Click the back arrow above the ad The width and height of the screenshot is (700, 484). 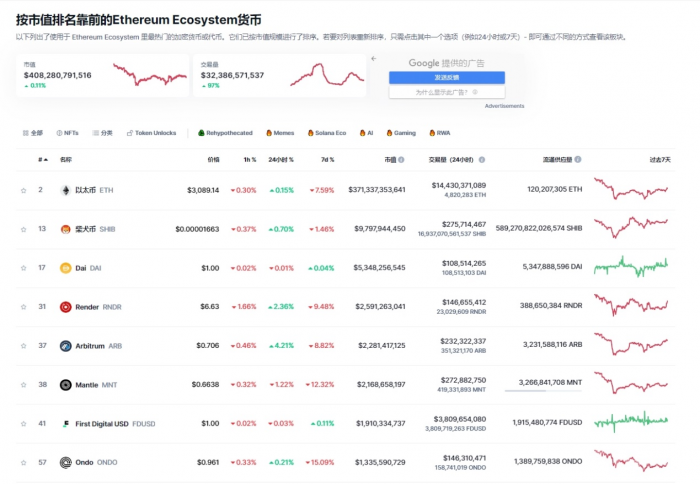[x=374, y=58]
